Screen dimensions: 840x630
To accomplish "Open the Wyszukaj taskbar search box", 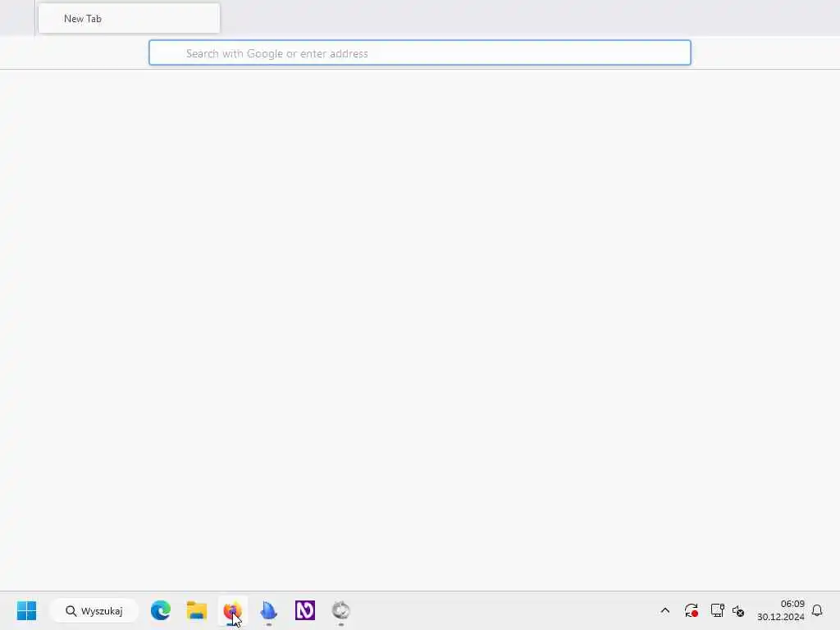I will [x=94, y=610].
